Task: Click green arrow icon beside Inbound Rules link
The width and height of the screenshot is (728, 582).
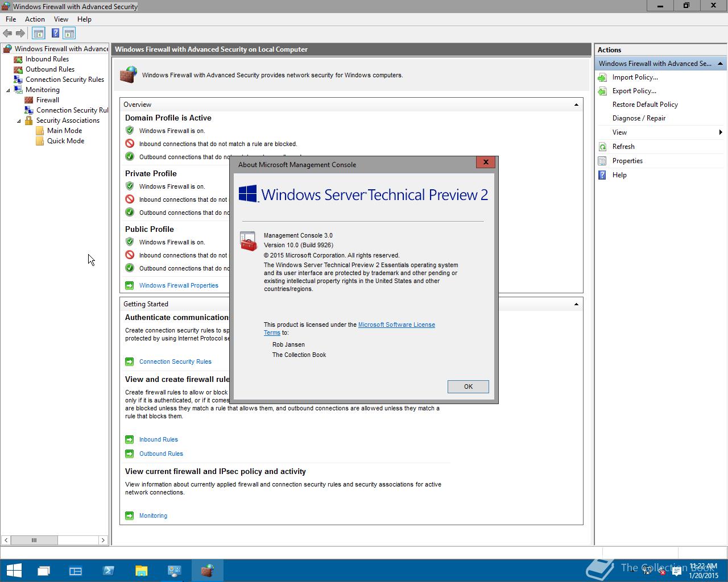Action: point(129,439)
